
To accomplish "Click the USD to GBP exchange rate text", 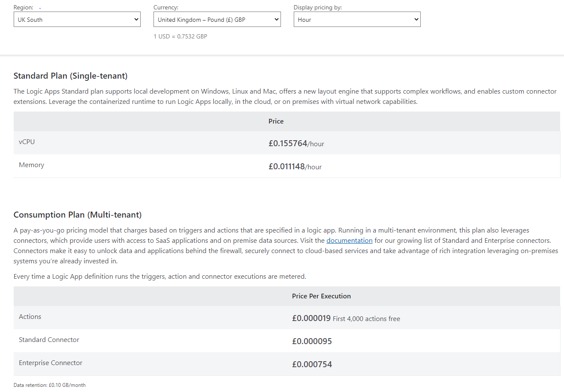I will pos(180,36).
